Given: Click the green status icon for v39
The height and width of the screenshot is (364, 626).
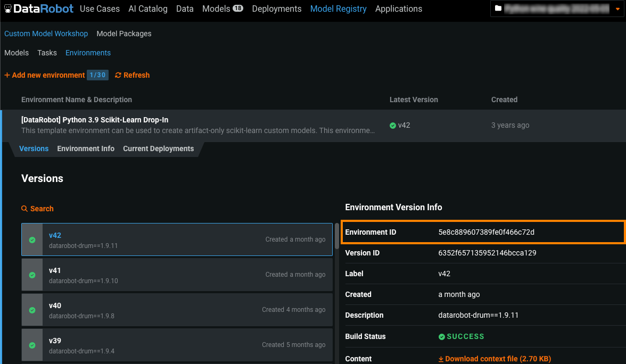Looking at the screenshot, I should [32, 345].
